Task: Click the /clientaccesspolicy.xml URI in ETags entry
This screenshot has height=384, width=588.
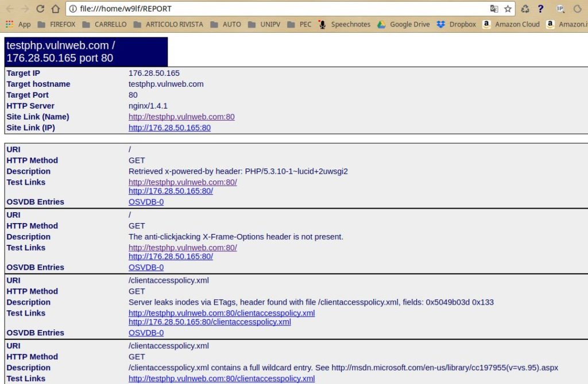Action: [169, 281]
